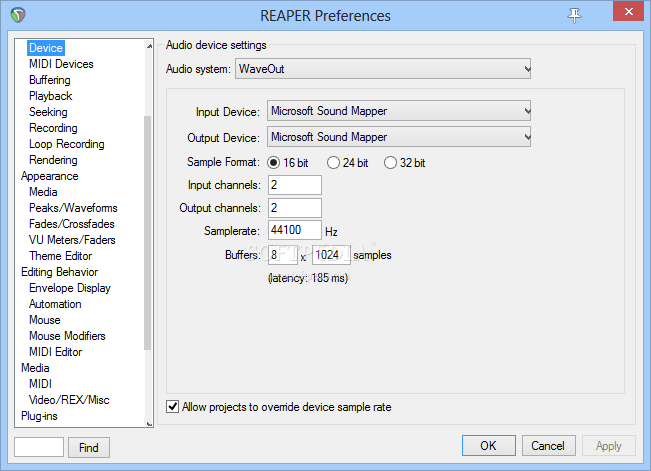Screen dimensions: 651x471
Task: Select Editing Behavior category
Action: (59, 272)
